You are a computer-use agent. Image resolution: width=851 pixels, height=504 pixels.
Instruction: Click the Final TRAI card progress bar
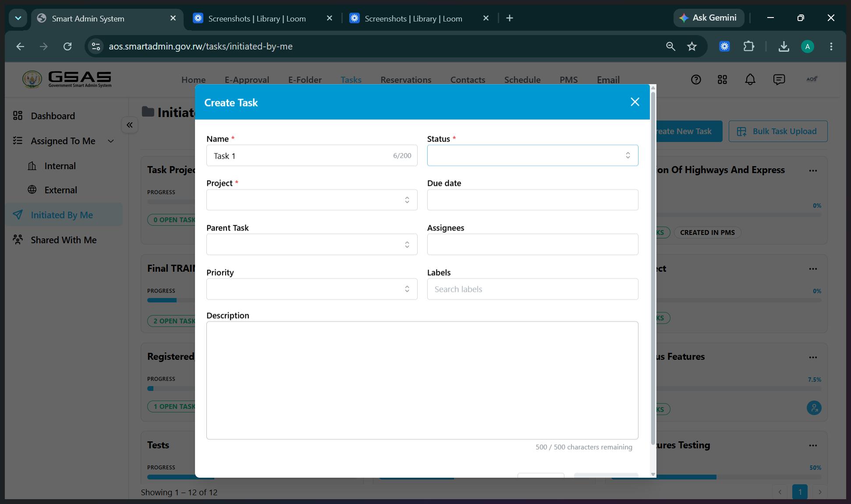[171, 300]
